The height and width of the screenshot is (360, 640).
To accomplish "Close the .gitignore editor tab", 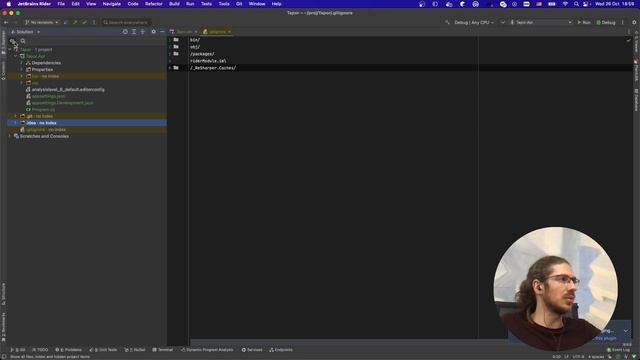I will (x=229, y=32).
